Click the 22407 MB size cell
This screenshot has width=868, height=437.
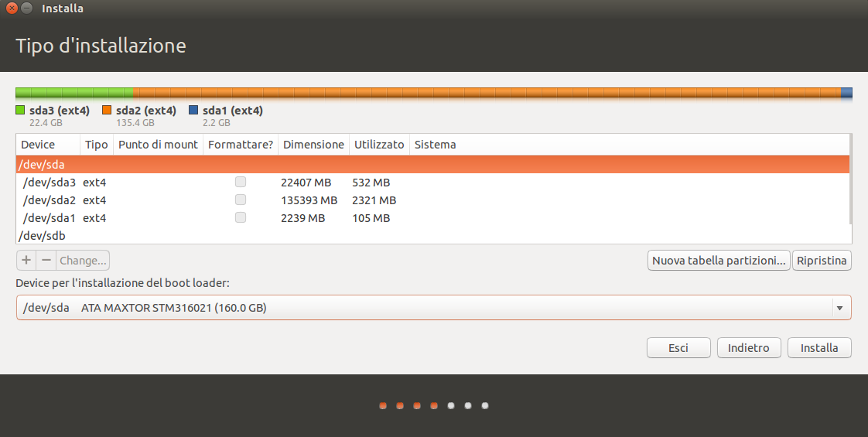tap(306, 182)
